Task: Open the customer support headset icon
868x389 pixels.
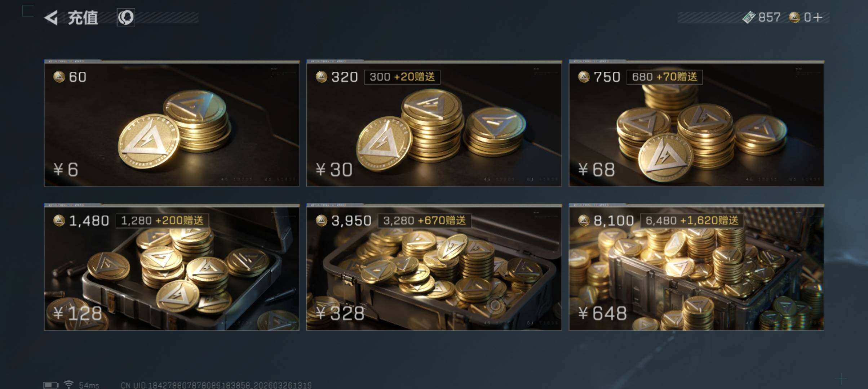Action: (x=126, y=17)
